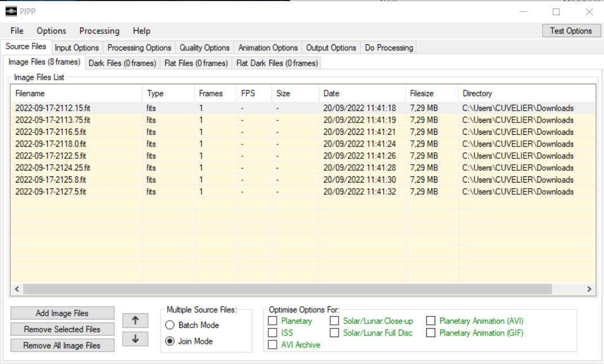Move selected file down with down arrow
This screenshot has width=604, height=364.
click(x=135, y=339)
